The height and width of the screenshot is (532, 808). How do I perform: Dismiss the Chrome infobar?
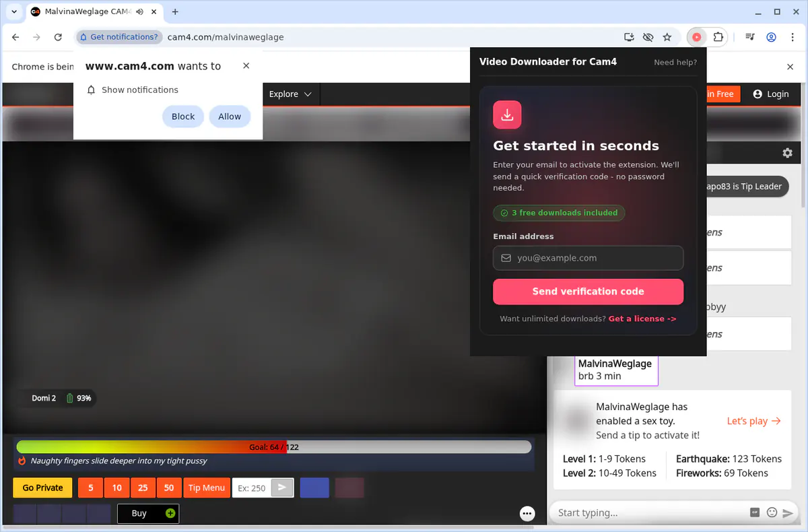click(790, 67)
